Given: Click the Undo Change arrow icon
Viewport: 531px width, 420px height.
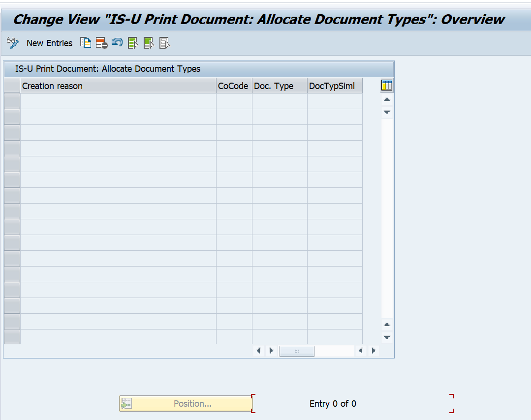Looking at the screenshot, I should coord(117,43).
